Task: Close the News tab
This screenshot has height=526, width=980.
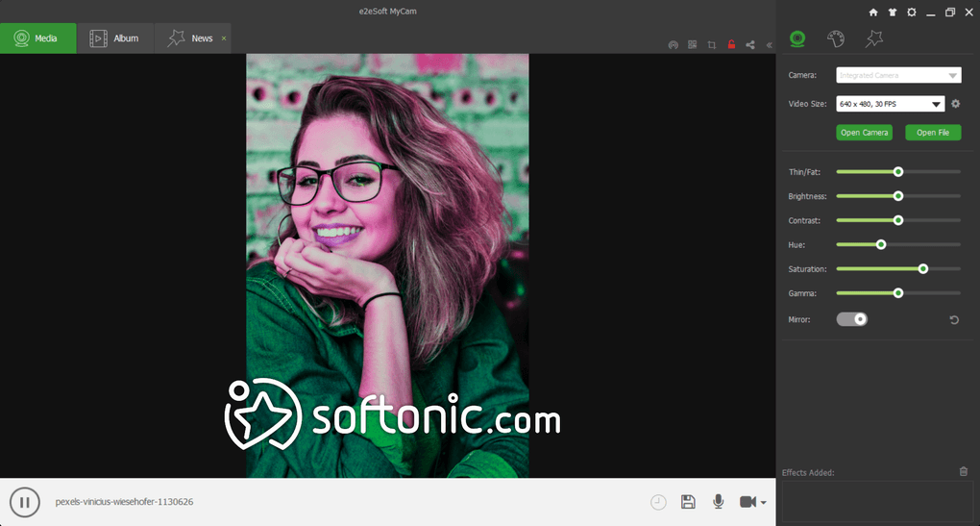Action: (x=224, y=38)
